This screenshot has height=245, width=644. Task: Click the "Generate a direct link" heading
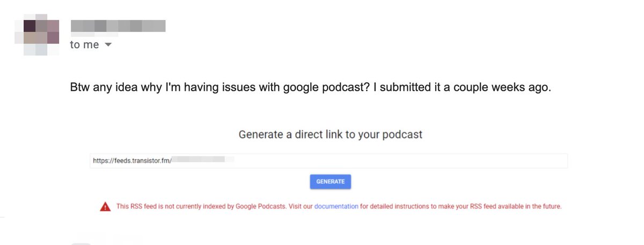tap(330, 134)
